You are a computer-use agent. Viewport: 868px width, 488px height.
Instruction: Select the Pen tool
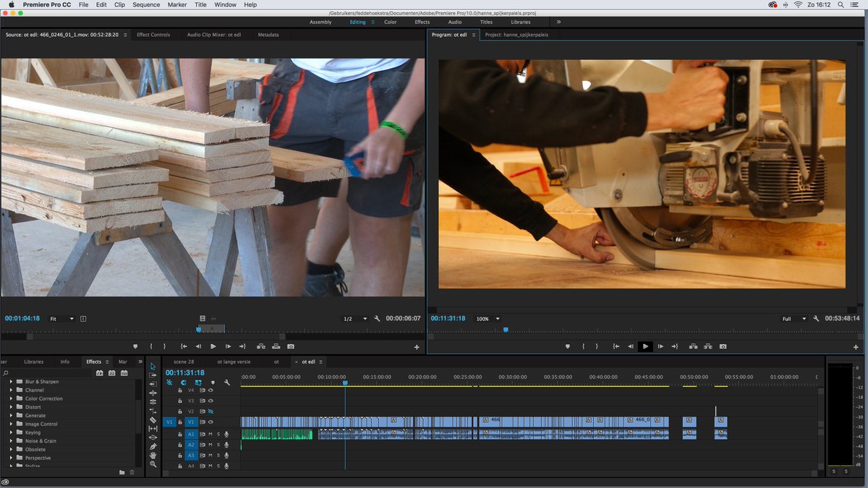[153, 447]
